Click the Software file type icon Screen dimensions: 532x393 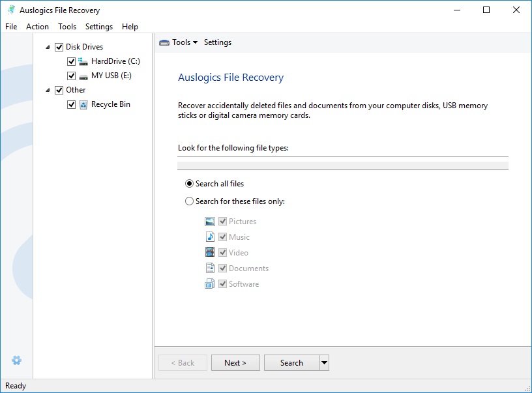(x=210, y=284)
